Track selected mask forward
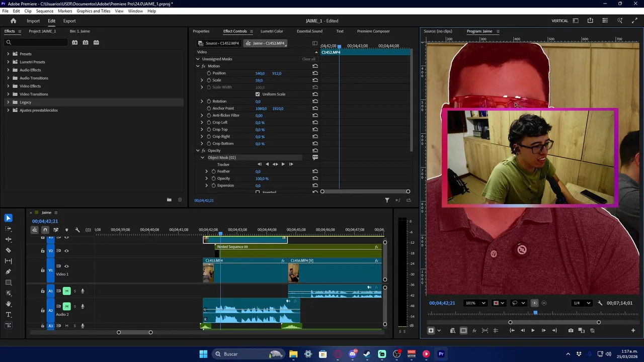Image resolution: width=644 pixels, height=362 pixels. click(283, 164)
